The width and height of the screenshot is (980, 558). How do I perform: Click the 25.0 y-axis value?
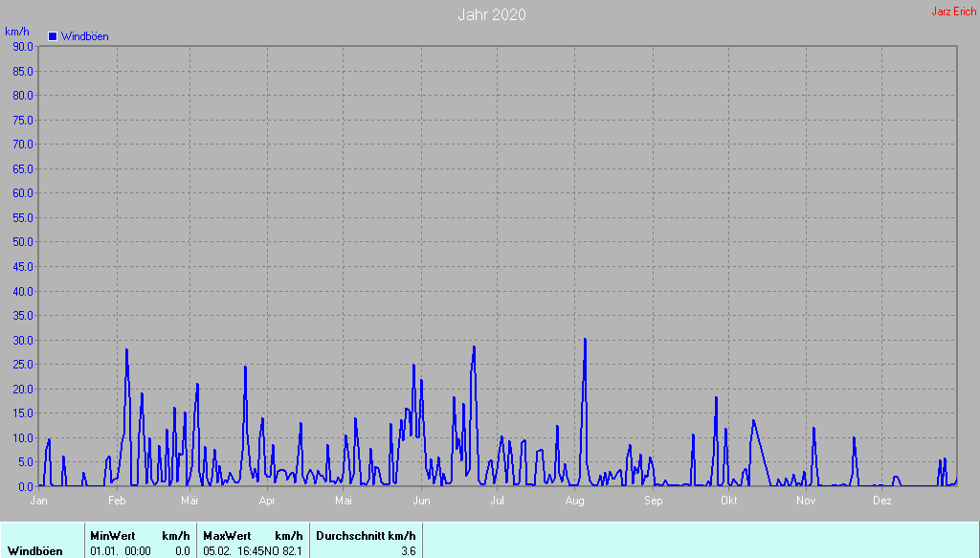(x=23, y=365)
